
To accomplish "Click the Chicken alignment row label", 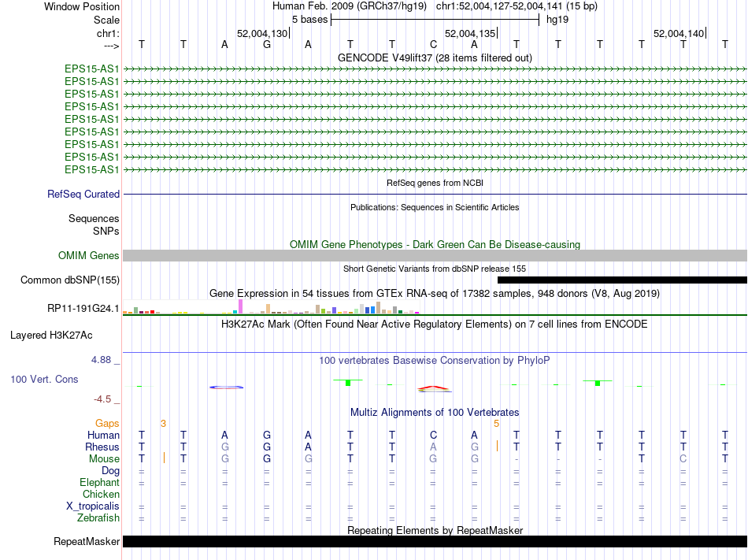I will [x=101, y=494].
